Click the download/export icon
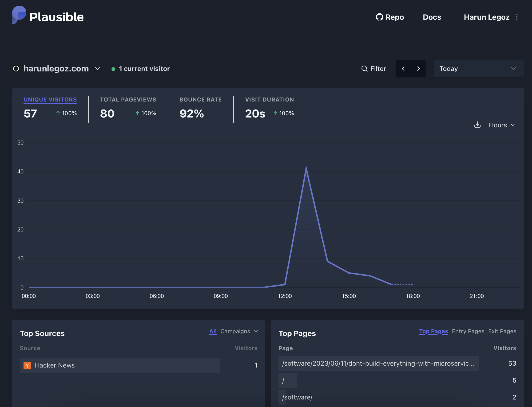The width and height of the screenshot is (532, 407). (x=477, y=125)
